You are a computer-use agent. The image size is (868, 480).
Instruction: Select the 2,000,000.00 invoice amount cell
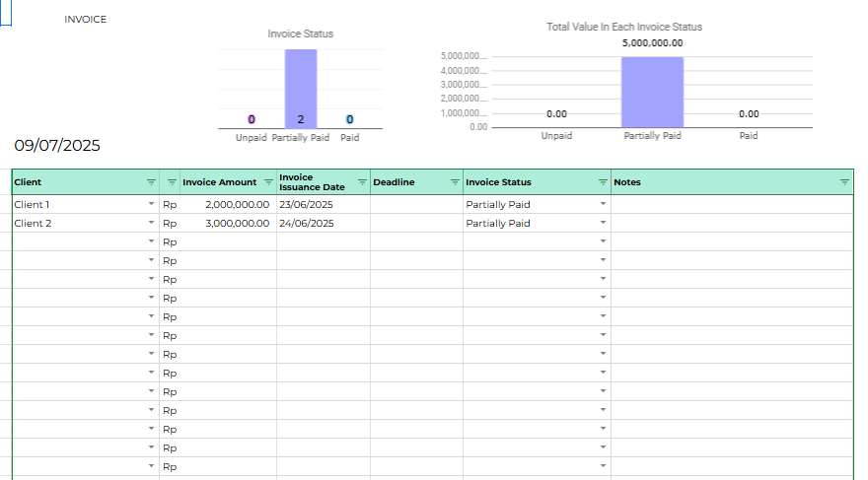point(229,205)
